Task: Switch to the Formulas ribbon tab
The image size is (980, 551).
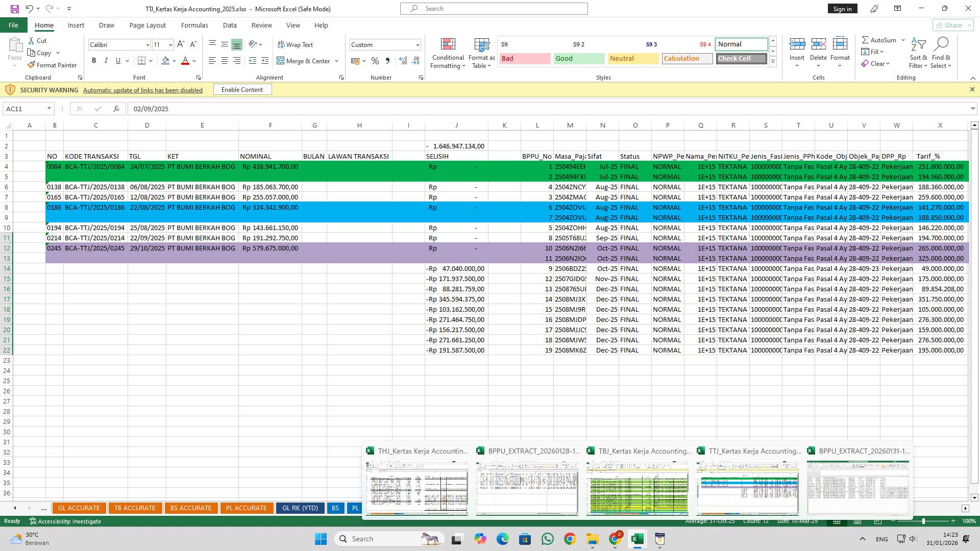Action: [x=194, y=25]
